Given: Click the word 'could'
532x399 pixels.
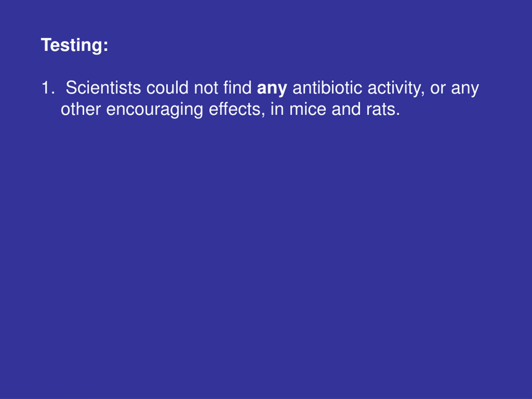Looking at the screenshot, I should 167,87.
